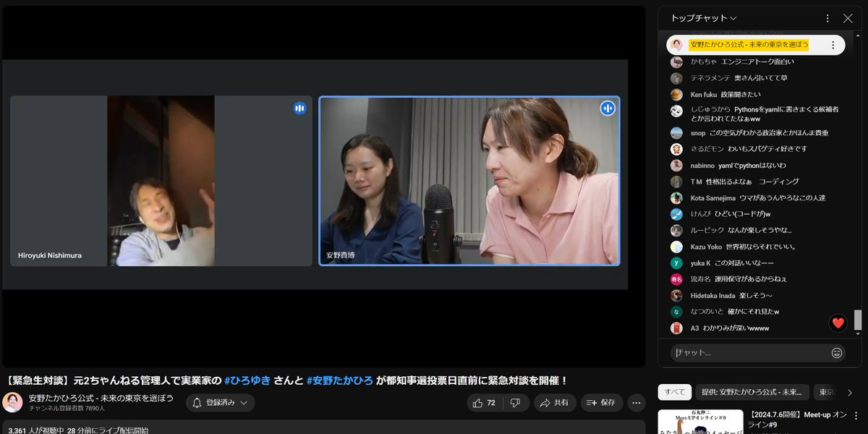This screenshot has width=868, height=434.
Task: Select chat message わかりみが深いwwww
Action: coord(736,328)
